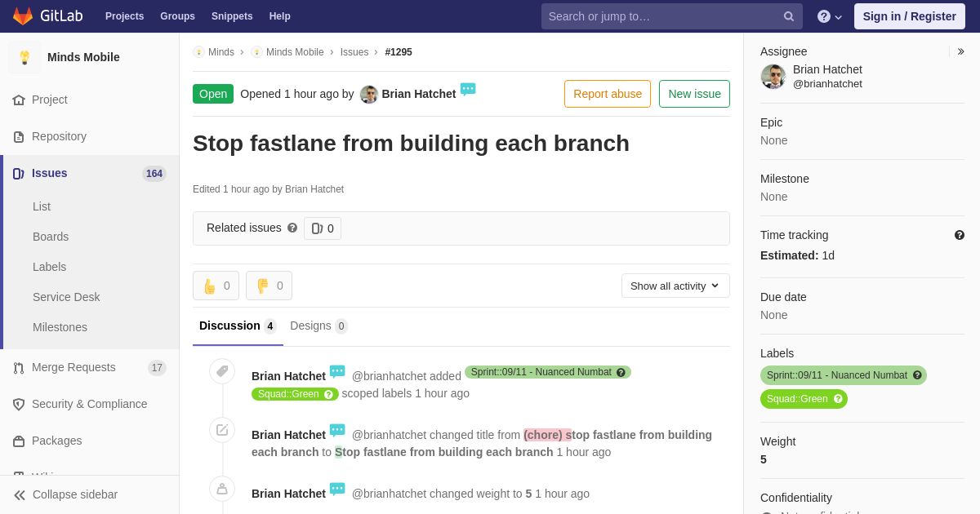Click help icon on sidebar Sprint label
This screenshot has height=514, width=980.
click(x=917, y=375)
